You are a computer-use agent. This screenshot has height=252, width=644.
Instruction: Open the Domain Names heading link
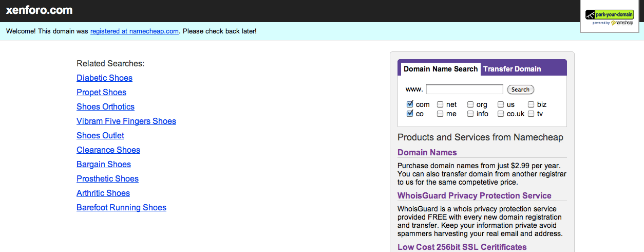click(427, 152)
